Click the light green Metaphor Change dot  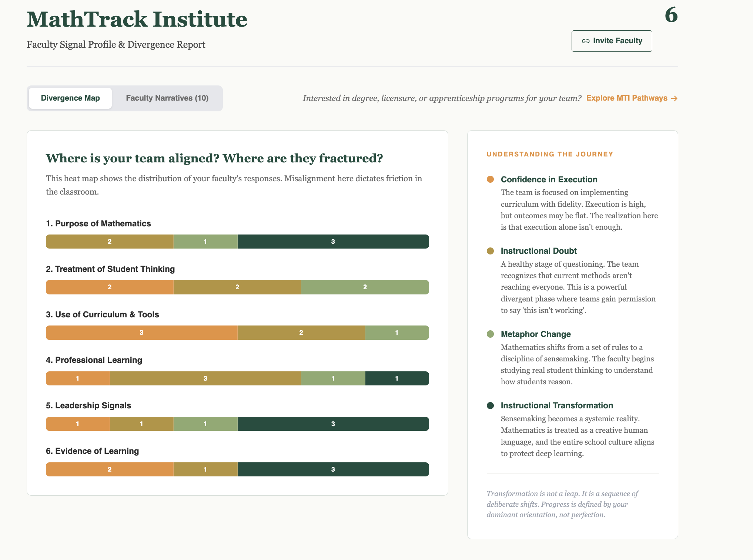[x=490, y=334]
